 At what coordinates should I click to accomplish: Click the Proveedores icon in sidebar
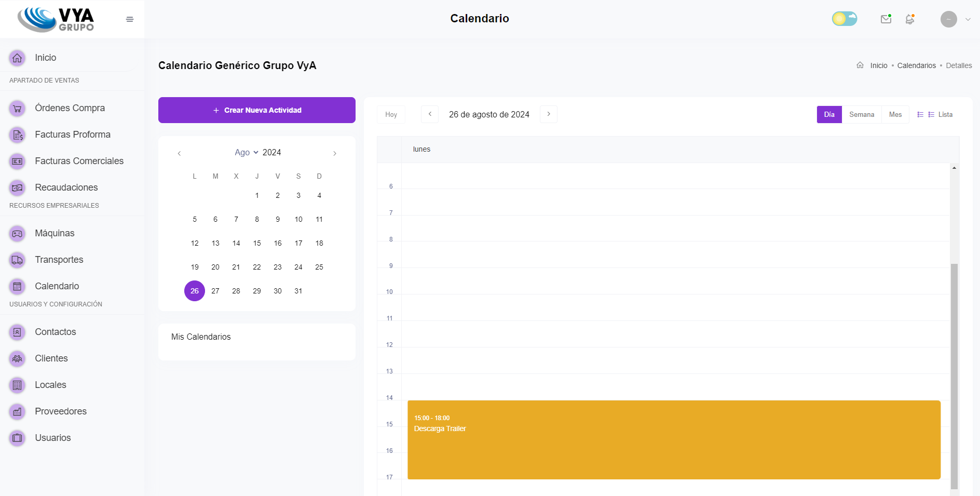(x=17, y=411)
